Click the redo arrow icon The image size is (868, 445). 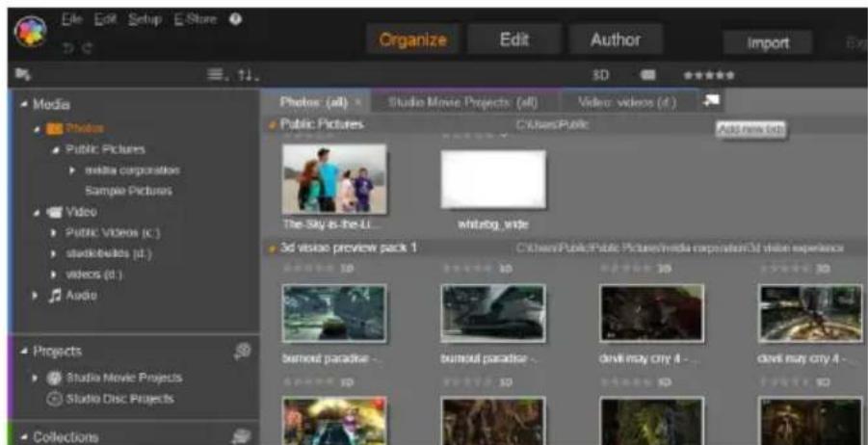coord(86,49)
